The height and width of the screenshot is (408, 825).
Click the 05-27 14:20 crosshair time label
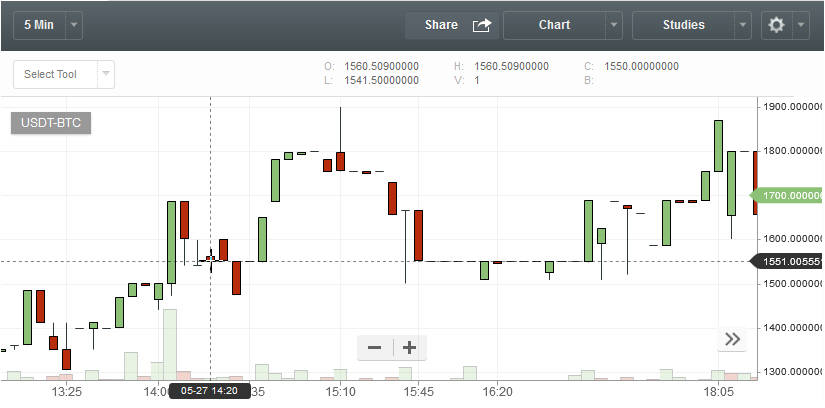(209, 391)
